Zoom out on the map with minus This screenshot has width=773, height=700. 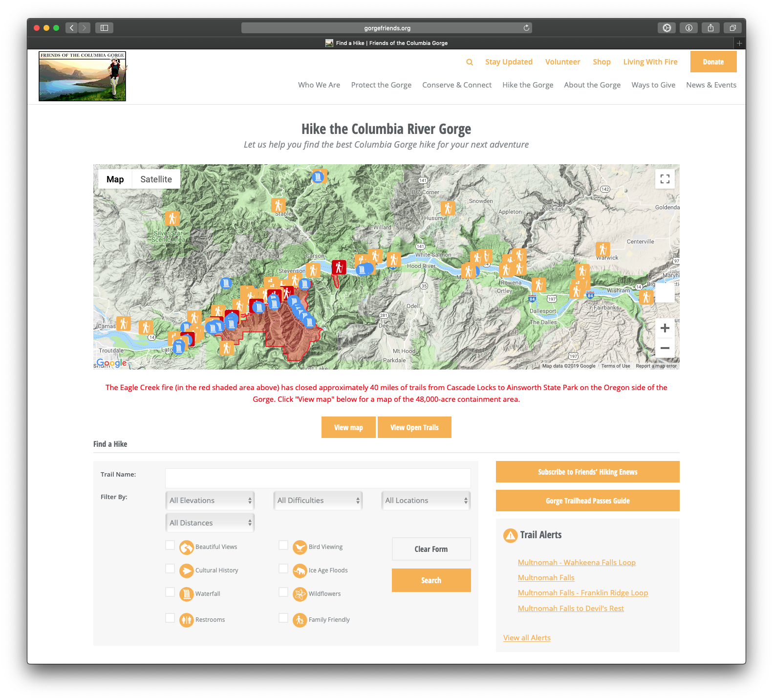pos(665,348)
